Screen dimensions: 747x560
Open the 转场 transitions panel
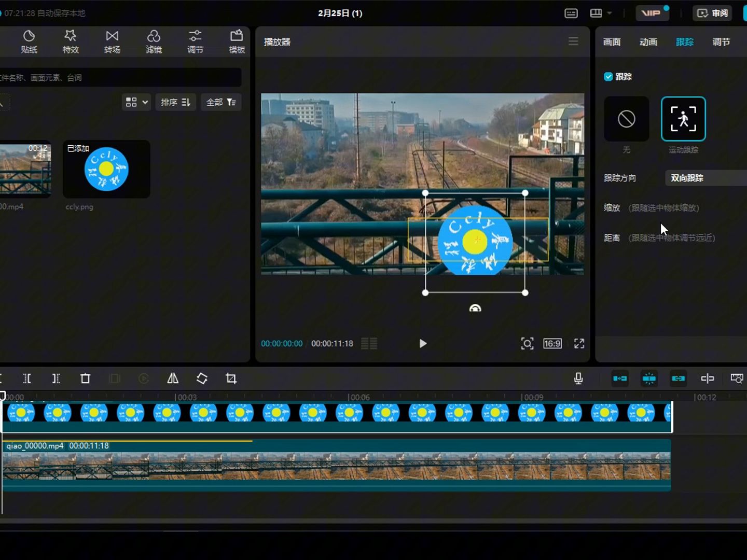click(112, 41)
